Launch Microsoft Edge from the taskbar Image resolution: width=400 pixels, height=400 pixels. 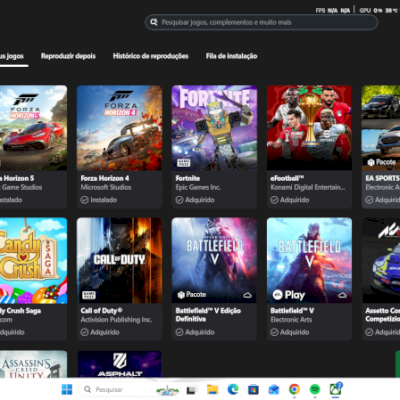tap(233, 389)
